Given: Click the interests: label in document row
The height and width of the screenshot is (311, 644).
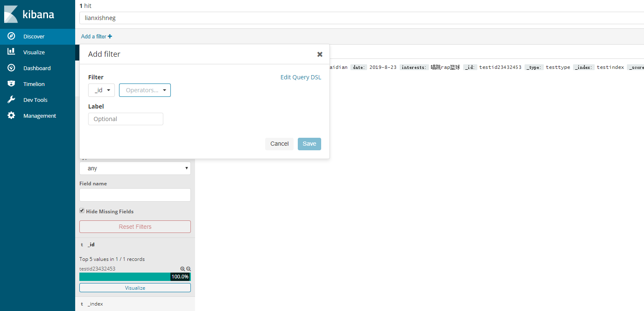Looking at the screenshot, I should (414, 67).
